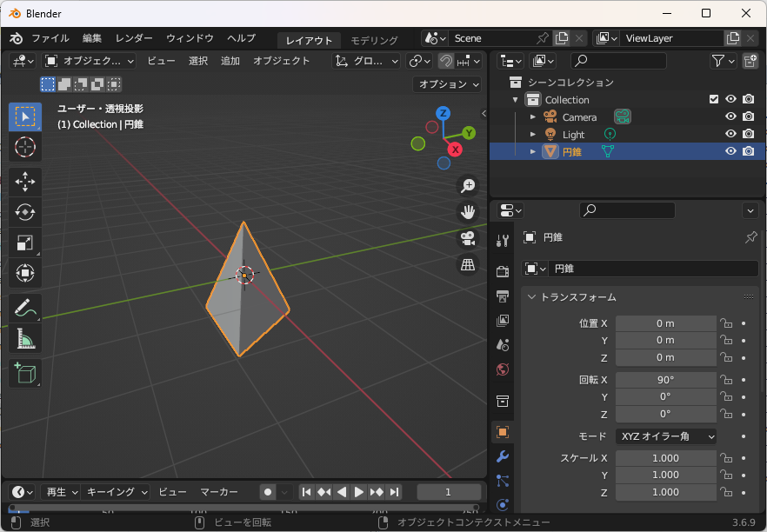Click the スケール X value field
767x532 pixels.
click(x=666, y=458)
